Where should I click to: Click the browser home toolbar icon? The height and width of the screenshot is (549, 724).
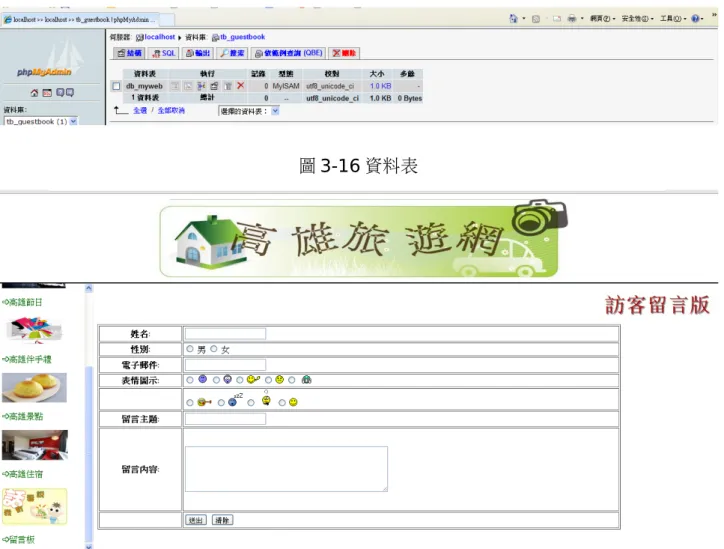[513, 18]
